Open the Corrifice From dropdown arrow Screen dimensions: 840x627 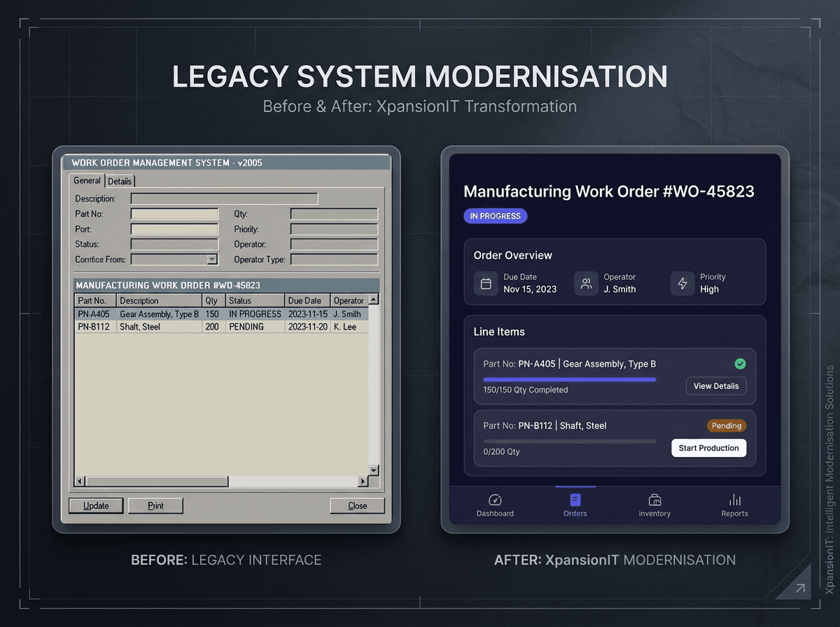(x=212, y=259)
